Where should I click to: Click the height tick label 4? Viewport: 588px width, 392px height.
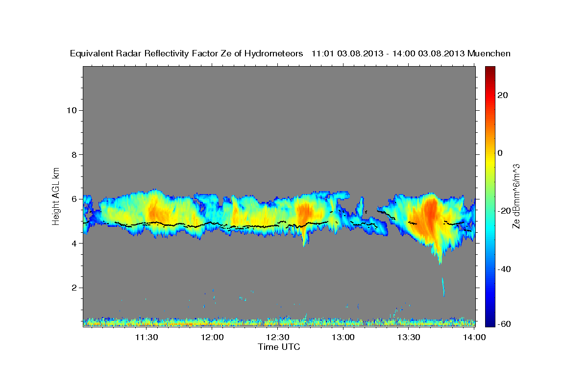tap(74, 244)
